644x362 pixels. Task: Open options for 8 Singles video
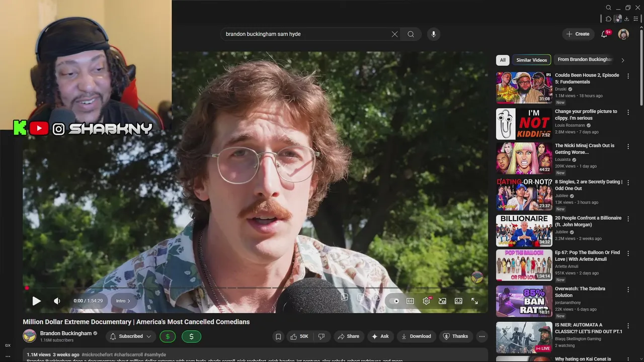point(628,183)
